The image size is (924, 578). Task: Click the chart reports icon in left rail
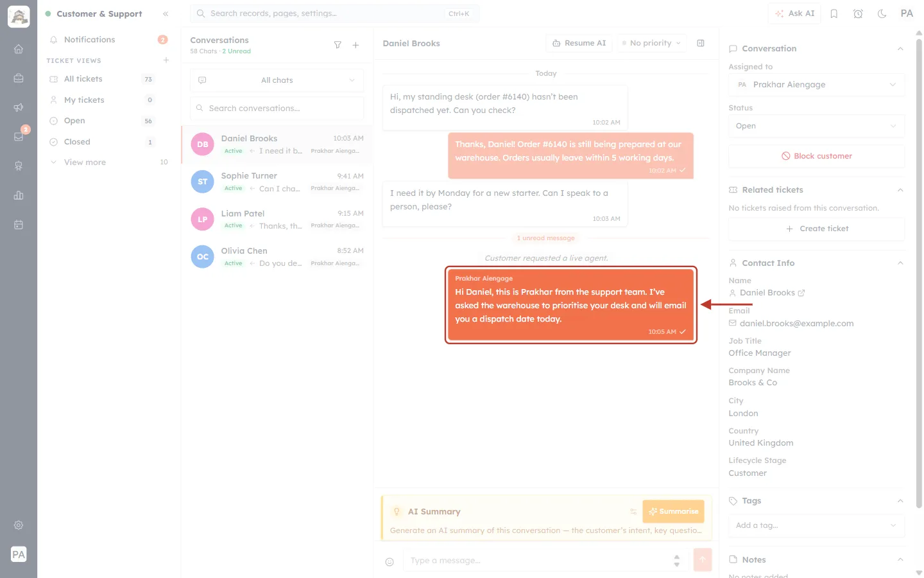point(19,195)
